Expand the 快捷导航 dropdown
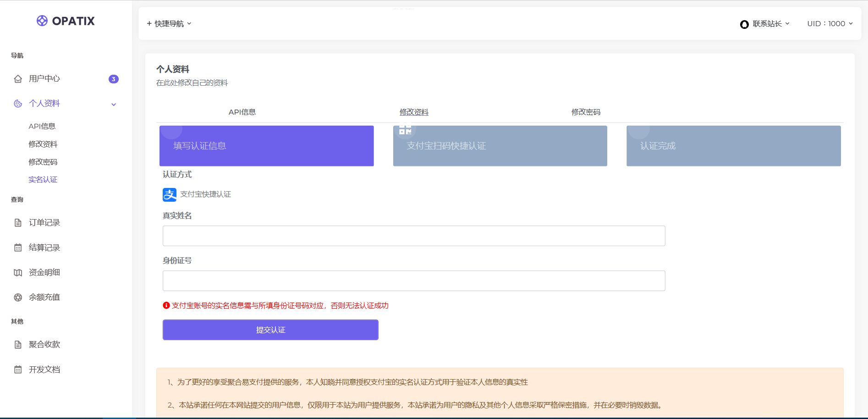 coord(169,23)
